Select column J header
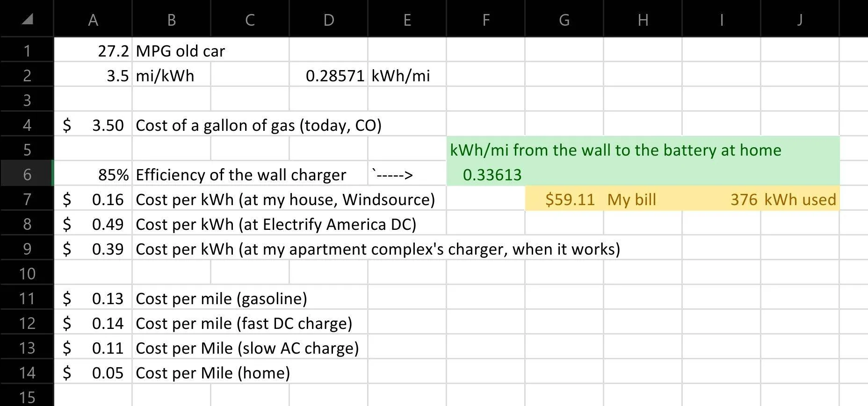The width and height of the screenshot is (868, 406). coord(800,19)
